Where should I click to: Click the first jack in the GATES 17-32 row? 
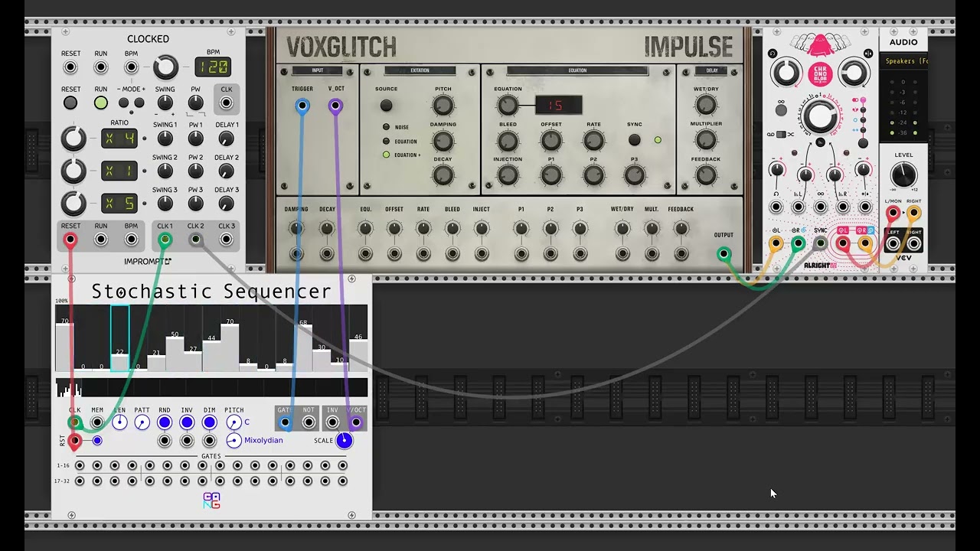78,481
